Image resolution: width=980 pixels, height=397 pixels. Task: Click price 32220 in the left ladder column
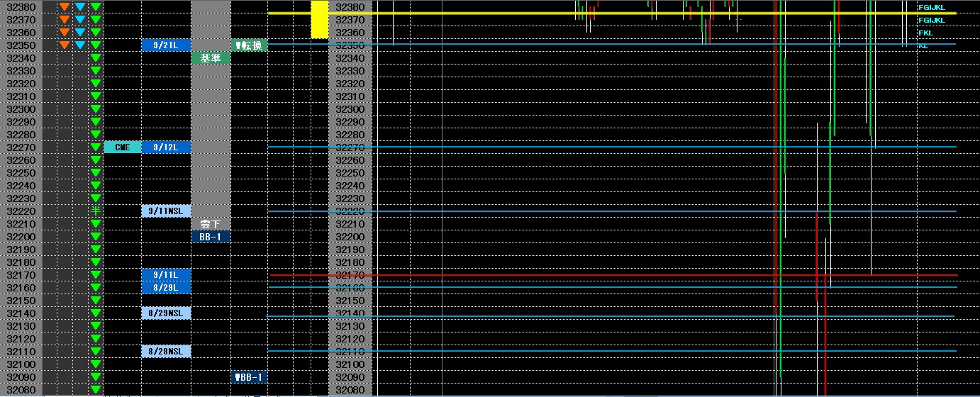coord(21,211)
